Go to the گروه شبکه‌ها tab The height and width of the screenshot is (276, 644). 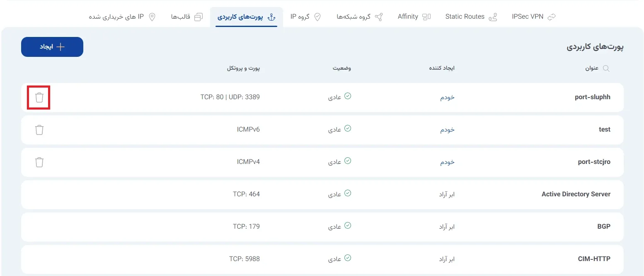pyautogui.click(x=360, y=17)
